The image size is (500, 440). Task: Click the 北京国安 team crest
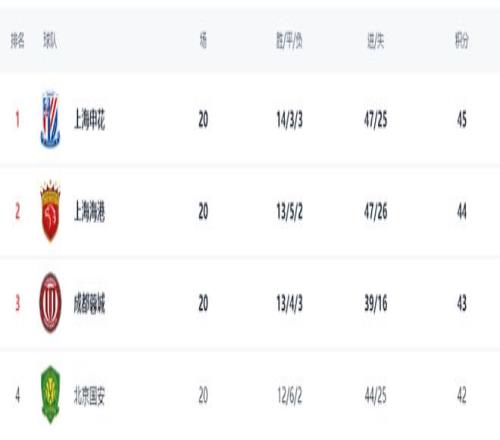click(50, 395)
